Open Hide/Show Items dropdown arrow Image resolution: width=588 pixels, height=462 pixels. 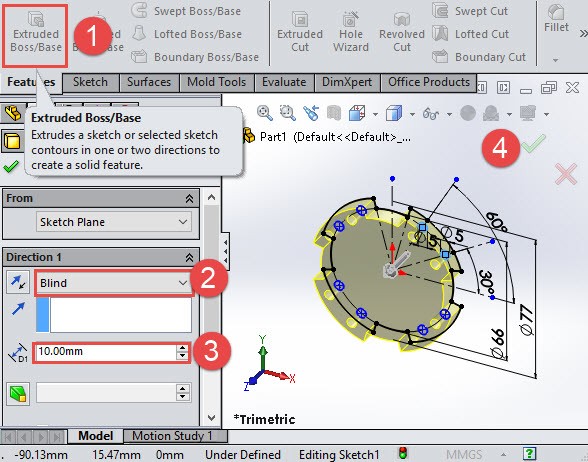point(449,114)
